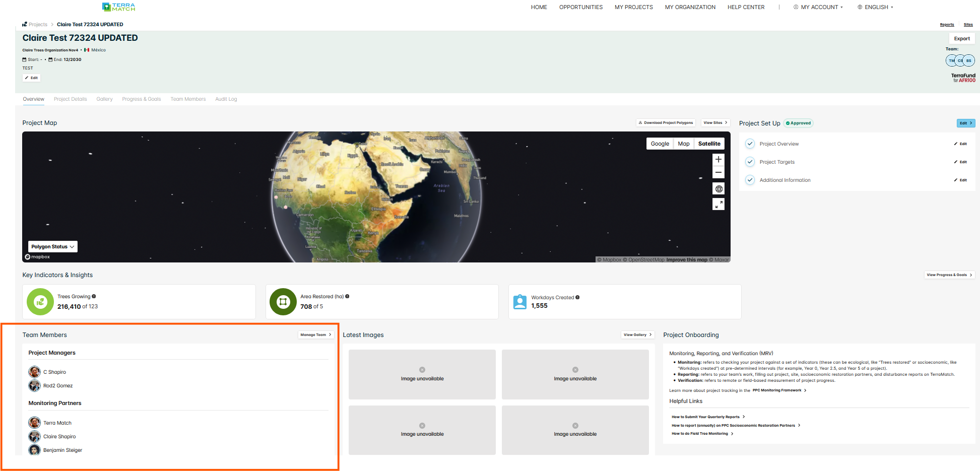Viewport: 980px width, 471px height.
Task: Click Edit under project title
Action: pos(31,78)
